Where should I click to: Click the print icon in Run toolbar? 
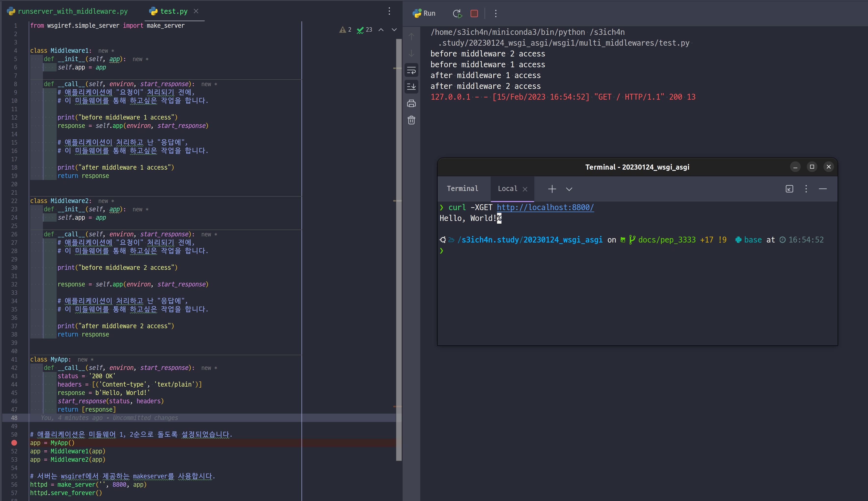point(411,103)
